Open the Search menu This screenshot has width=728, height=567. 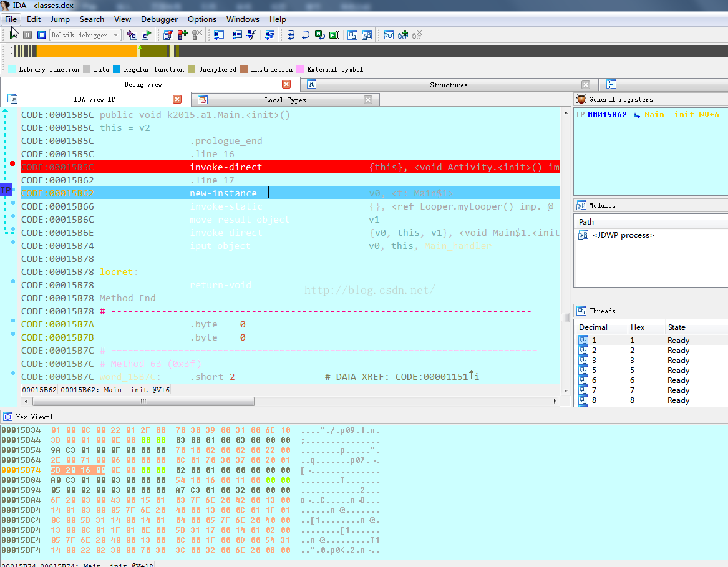[x=92, y=19]
